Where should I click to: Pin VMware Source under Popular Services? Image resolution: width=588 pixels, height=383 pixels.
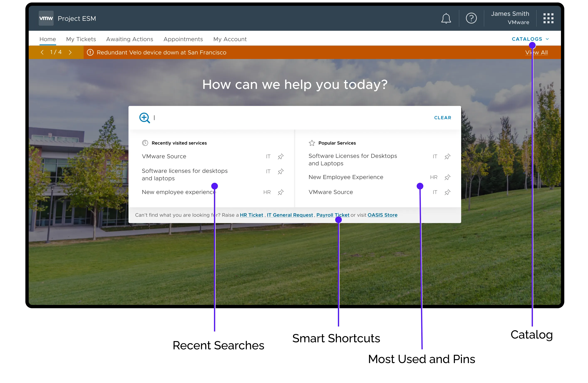tap(447, 192)
